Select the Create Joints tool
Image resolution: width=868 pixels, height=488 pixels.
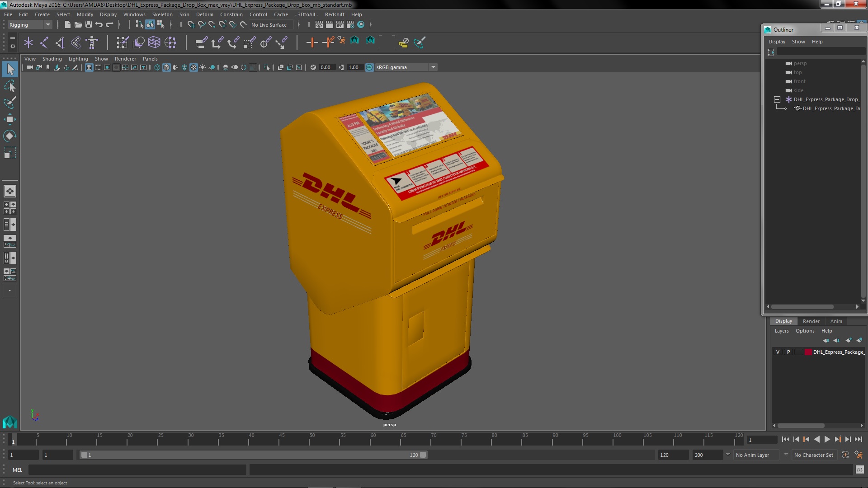coord(44,42)
